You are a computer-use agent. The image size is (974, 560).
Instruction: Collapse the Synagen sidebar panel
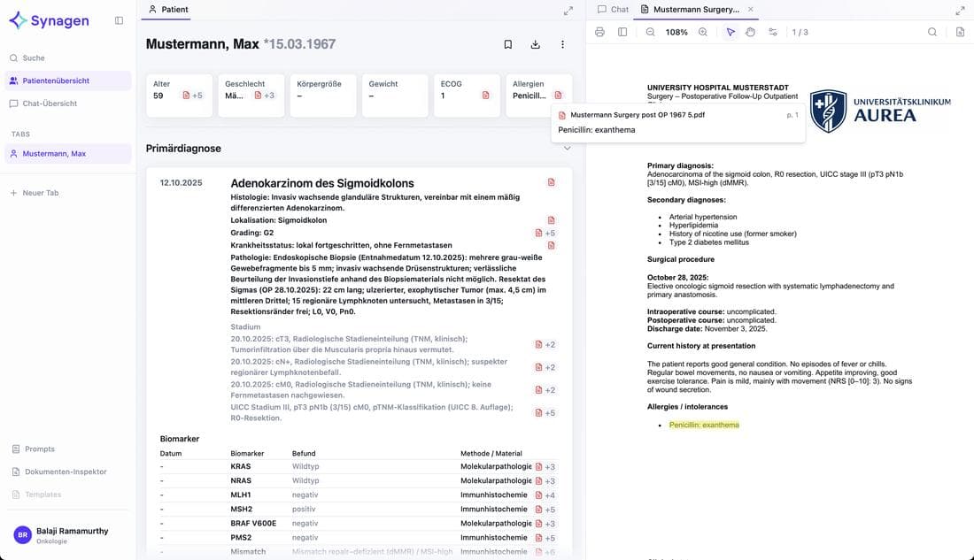pos(120,20)
